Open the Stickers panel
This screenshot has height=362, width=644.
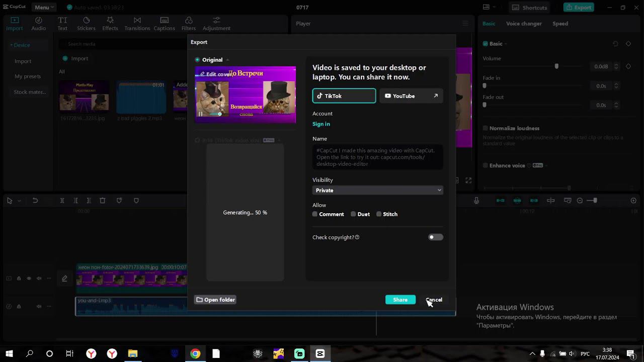pyautogui.click(x=86, y=24)
